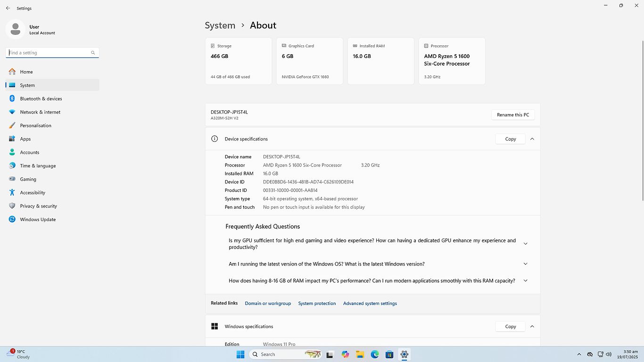Open Advanced system settings link
644x362 pixels.
point(370,304)
